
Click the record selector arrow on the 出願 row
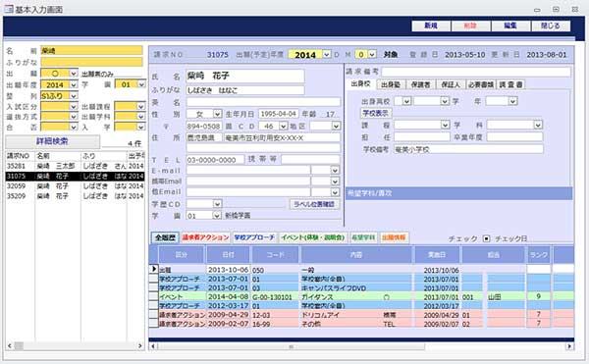click(154, 269)
